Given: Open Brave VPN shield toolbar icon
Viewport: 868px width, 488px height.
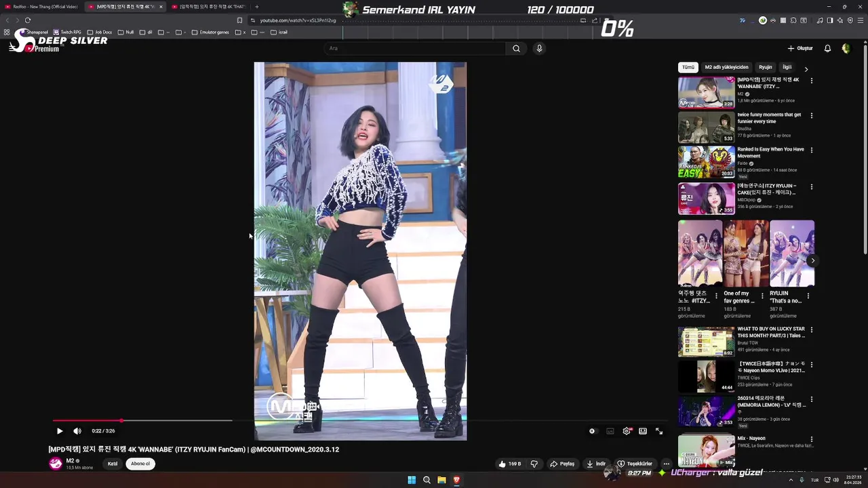Looking at the screenshot, I should click(850, 20).
